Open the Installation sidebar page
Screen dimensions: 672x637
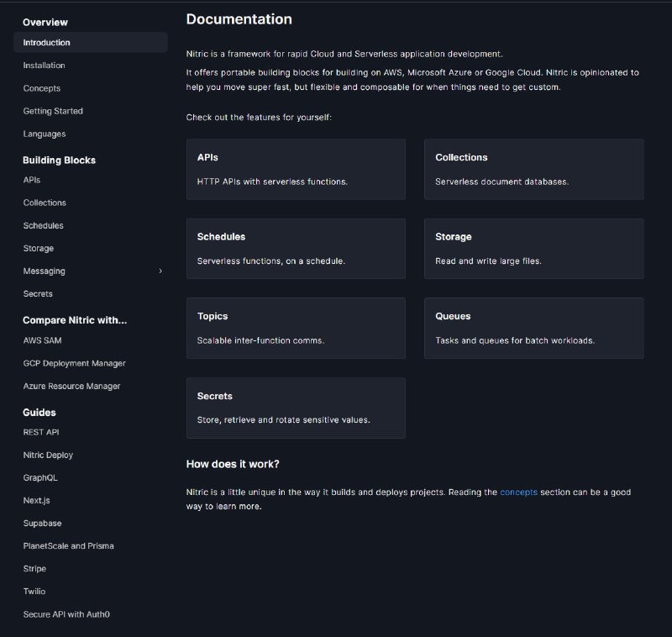[45, 66]
